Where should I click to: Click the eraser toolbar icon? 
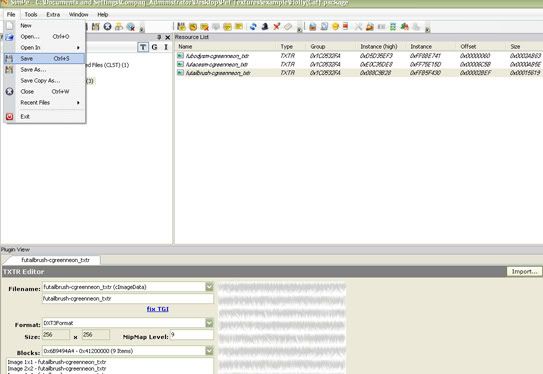pyautogui.click(x=288, y=27)
